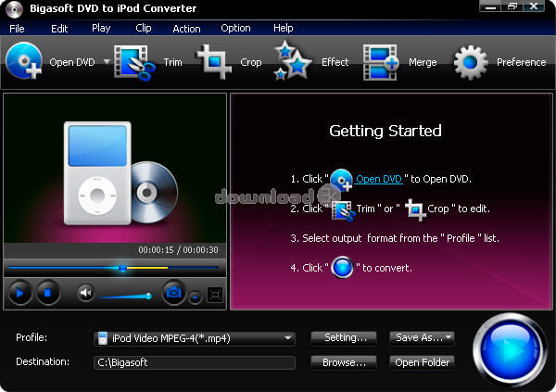This screenshot has width=556, height=392.
Task: Click the Open DVD link in Getting Started
Action: 379,179
